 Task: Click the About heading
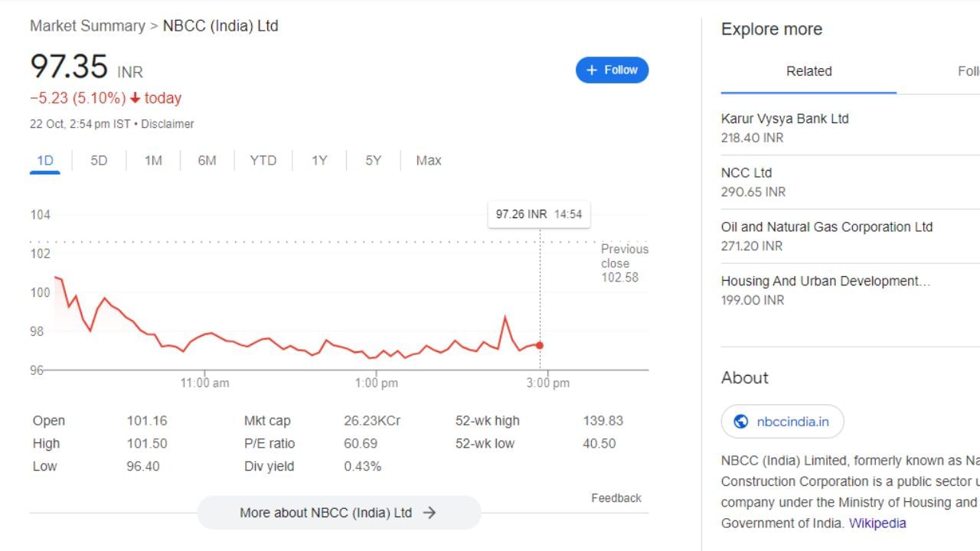(745, 377)
